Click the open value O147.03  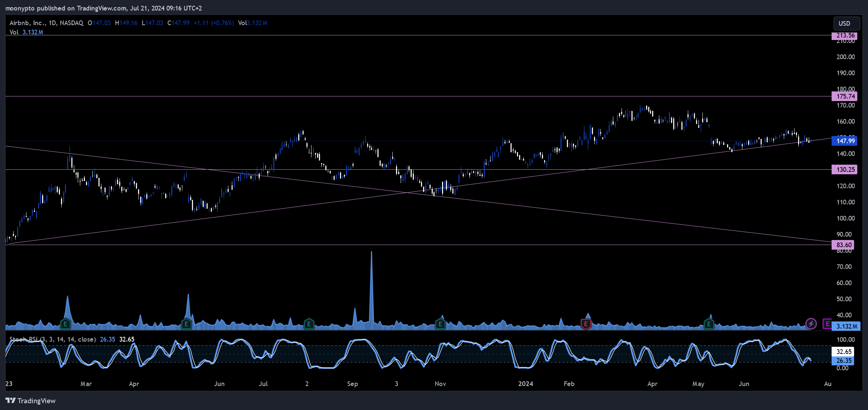pos(99,23)
